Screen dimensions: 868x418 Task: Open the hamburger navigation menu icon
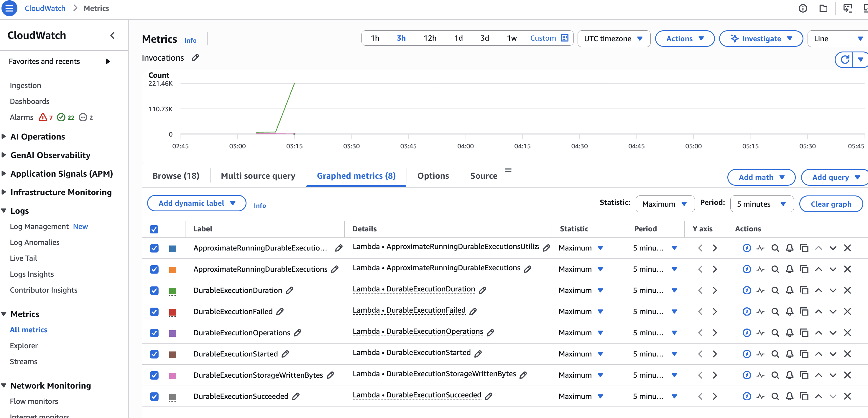pos(9,8)
